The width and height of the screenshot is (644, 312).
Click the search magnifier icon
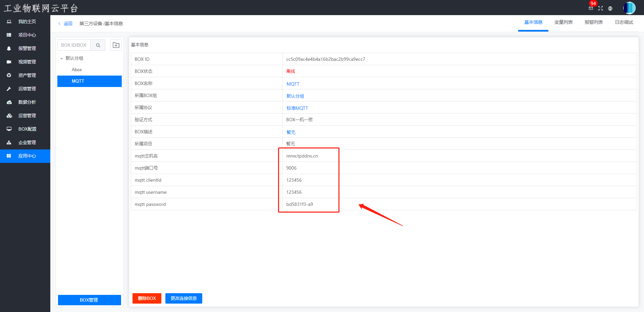pos(98,45)
